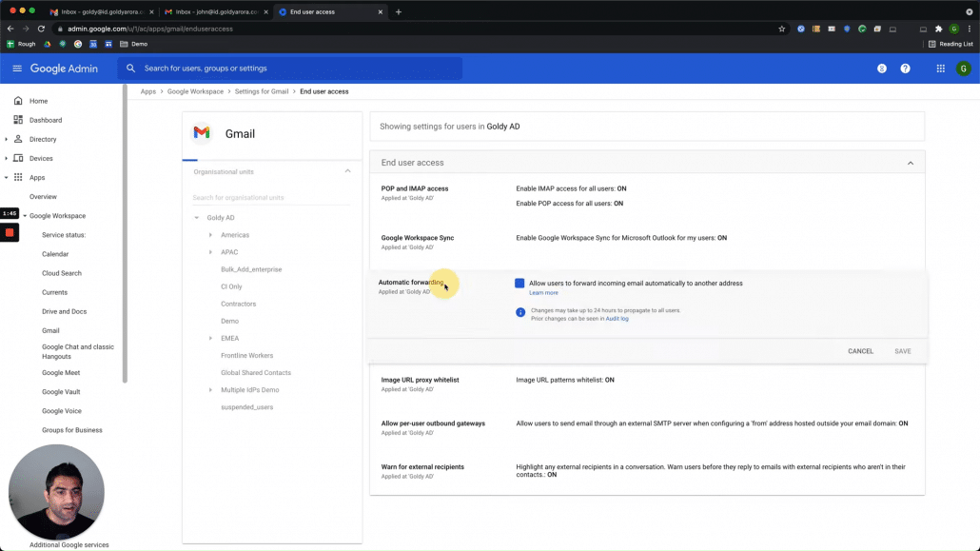Open the Reading List
Viewport: 980px width, 551px height.
951,44
